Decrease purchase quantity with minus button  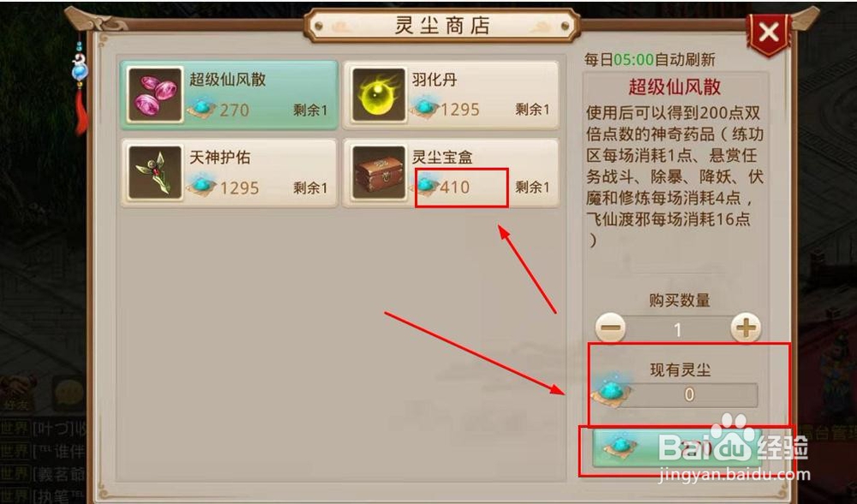click(x=610, y=328)
